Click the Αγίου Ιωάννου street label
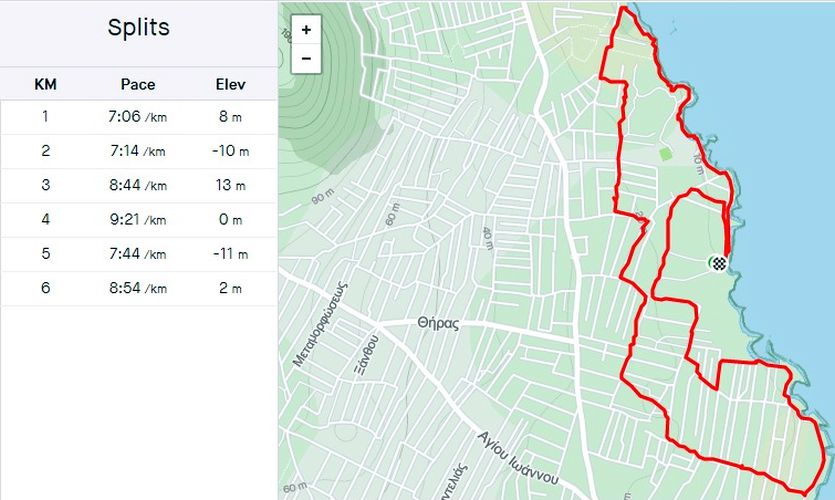This screenshot has height=500, width=835. [x=518, y=459]
